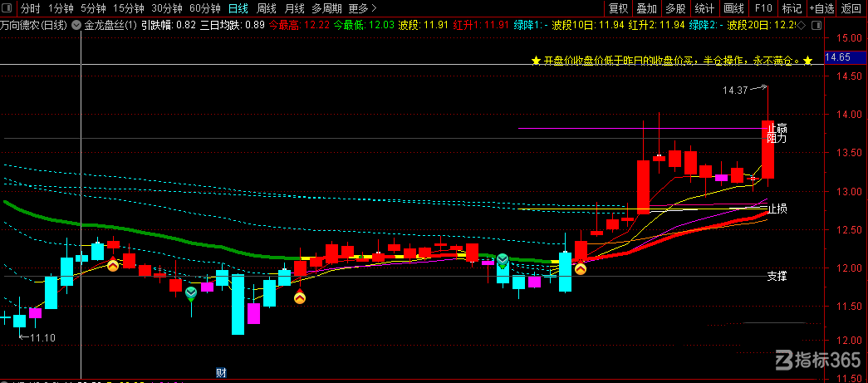Click the 今最高: 12.22 value
This screenshot has height=383, width=868.
[x=299, y=25]
